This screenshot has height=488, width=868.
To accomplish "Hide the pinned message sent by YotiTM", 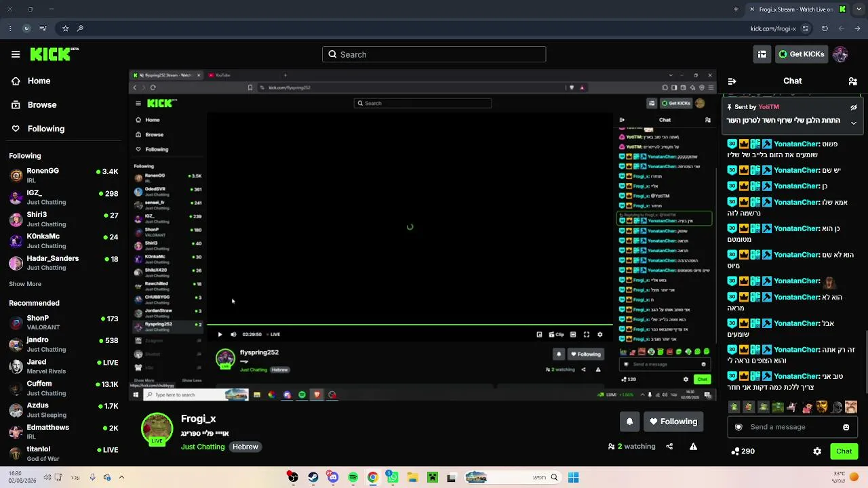I will (854, 107).
